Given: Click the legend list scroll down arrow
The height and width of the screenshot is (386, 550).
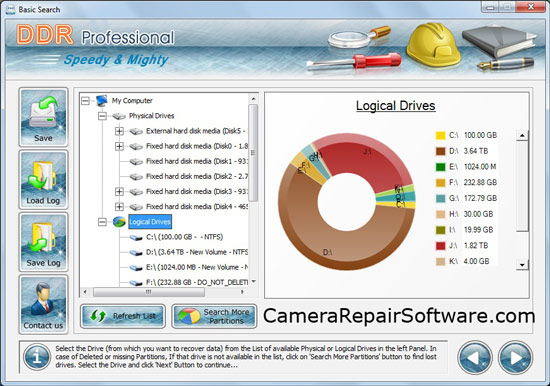Looking at the screenshot, I should [522, 265].
